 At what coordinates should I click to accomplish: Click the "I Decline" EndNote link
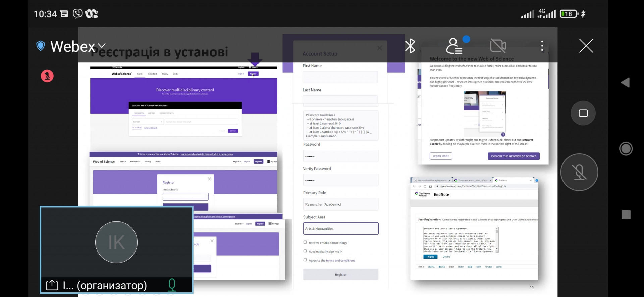446,257
